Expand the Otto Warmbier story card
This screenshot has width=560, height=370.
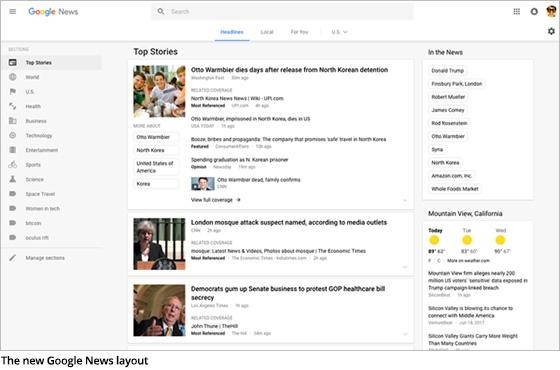[405, 200]
